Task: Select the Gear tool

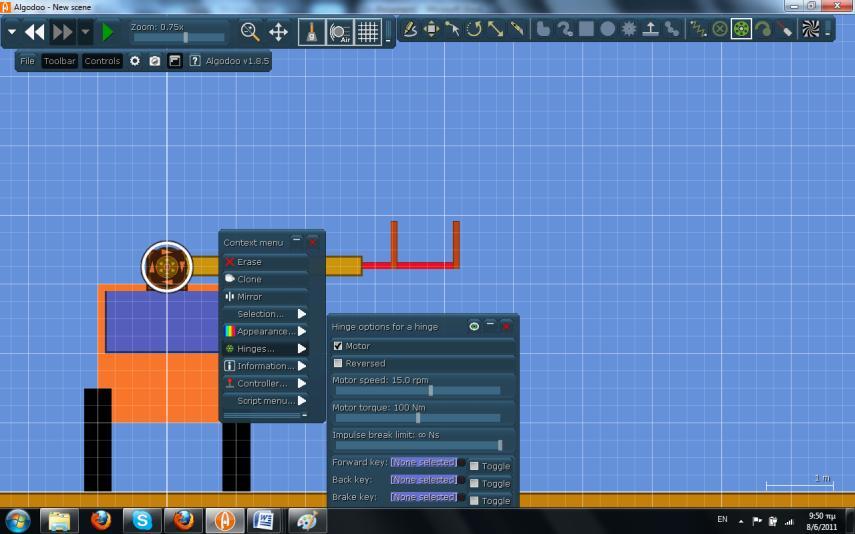Action: tap(629, 29)
